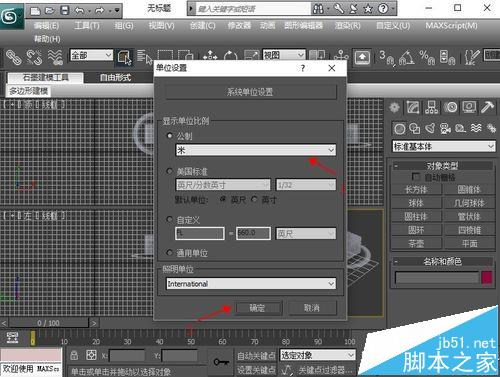Select the 自定义 (Custom) radio button
Image resolution: width=500 pixels, height=377 pixels.
[x=169, y=220]
